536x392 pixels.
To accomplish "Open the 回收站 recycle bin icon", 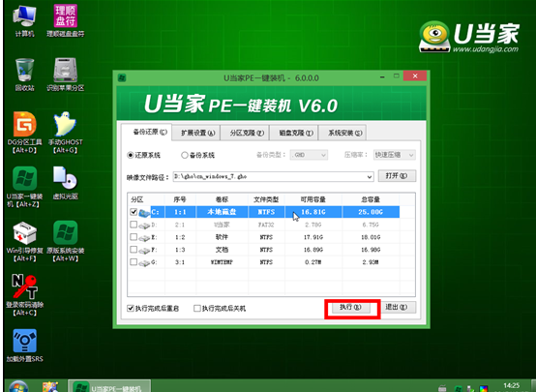I will point(24,75).
